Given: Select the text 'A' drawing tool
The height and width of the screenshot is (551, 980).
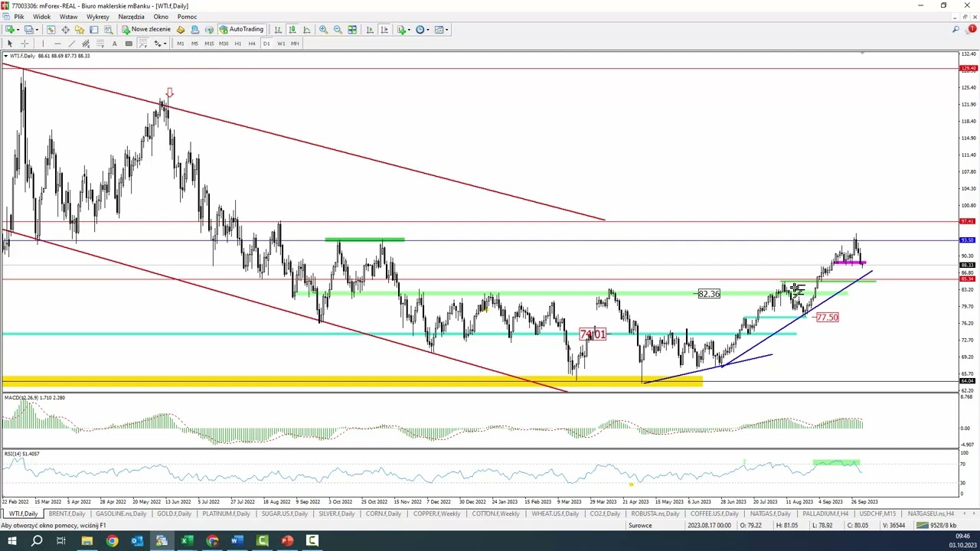Looking at the screenshot, I should coord(114,44).
